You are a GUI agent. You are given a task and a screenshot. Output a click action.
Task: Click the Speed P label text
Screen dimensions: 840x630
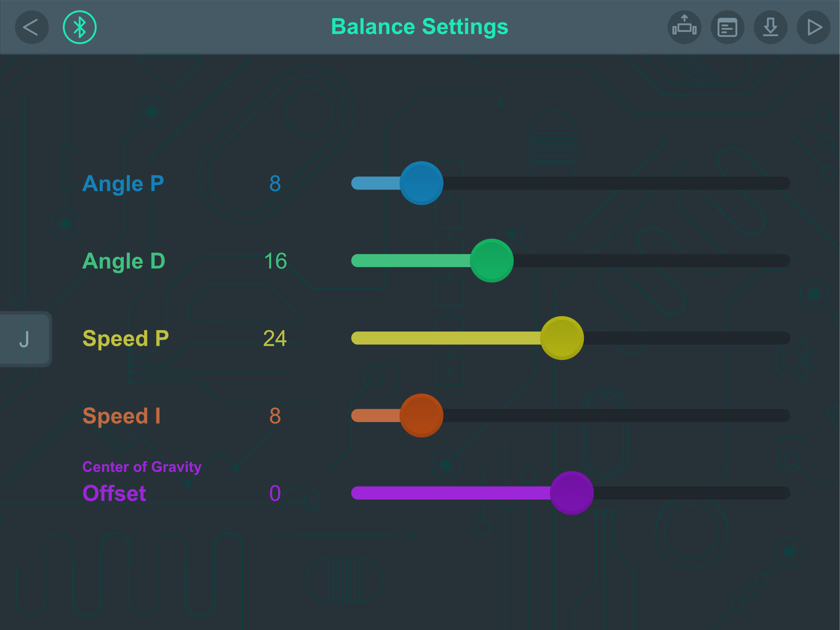(x=126, y=338)
